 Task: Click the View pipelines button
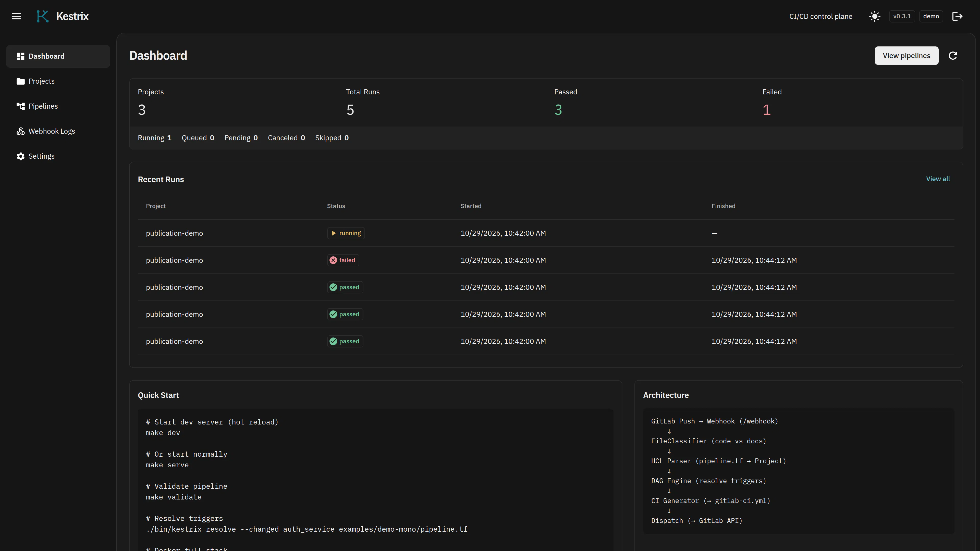(906, 56)
